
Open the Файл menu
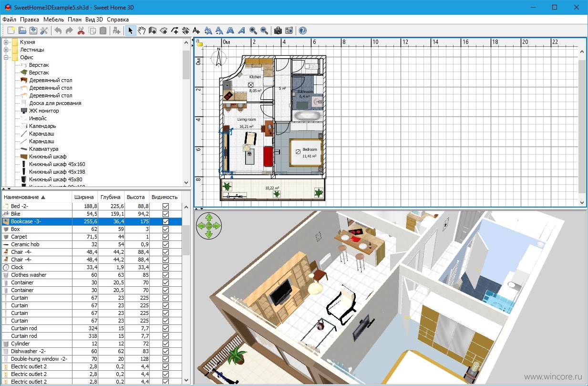9,20
